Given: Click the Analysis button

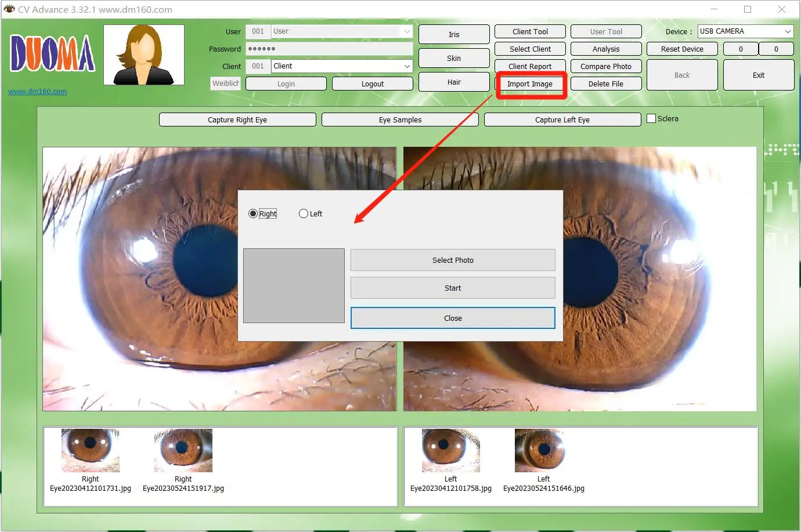Looking at the screenshot, I should 606,49.
